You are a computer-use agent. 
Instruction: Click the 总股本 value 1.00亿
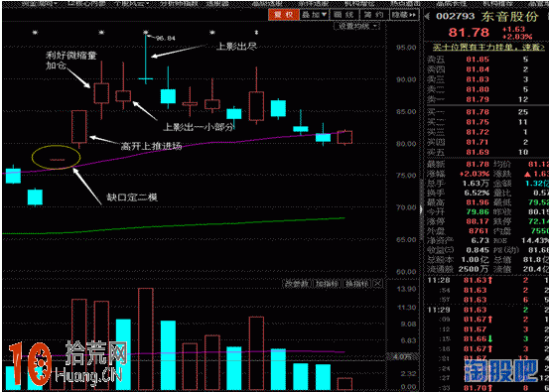(476, 260)
